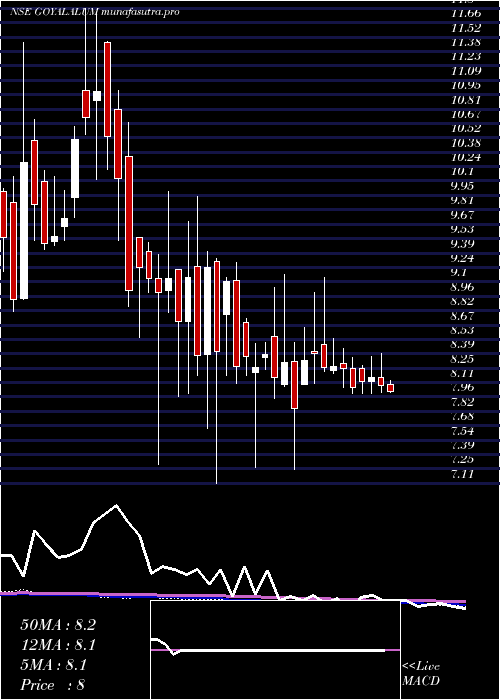Click the 8.67 price axis label

[463, 316]
